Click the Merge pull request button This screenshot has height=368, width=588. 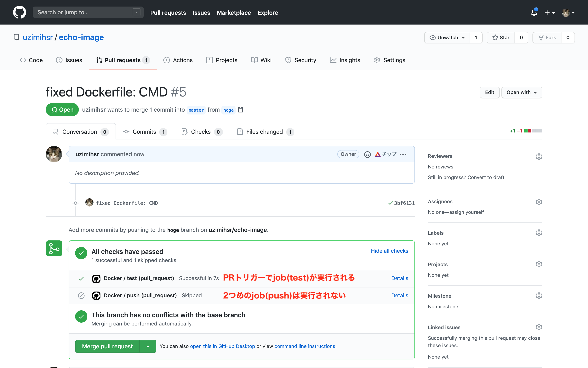107,346
